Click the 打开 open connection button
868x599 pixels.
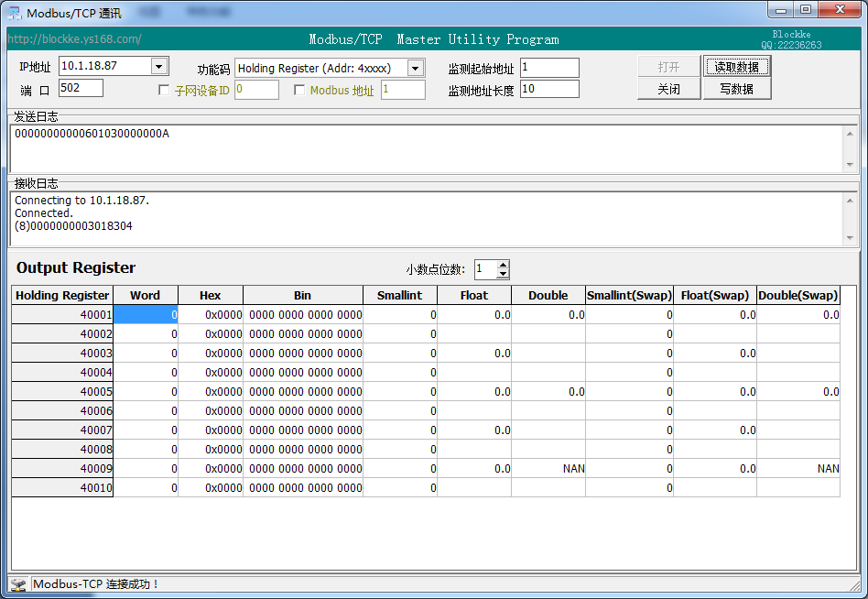coord(668,67)
